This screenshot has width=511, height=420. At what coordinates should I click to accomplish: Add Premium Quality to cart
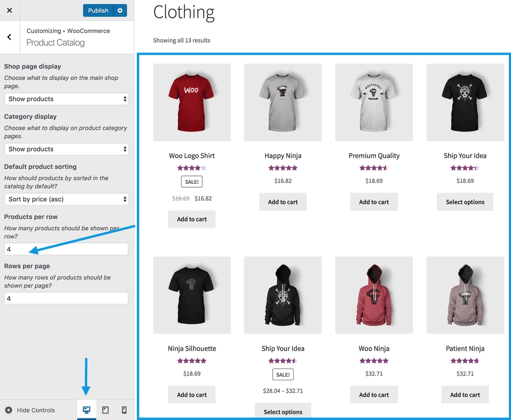(374, 202)
